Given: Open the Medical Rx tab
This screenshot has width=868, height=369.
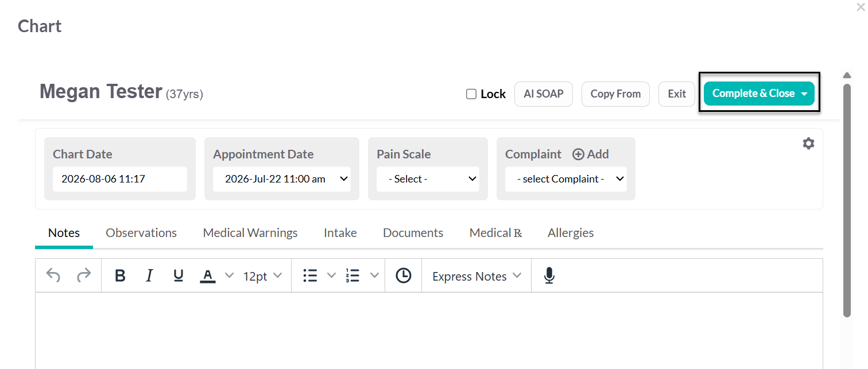Looking at the screenshot, I should (496, 233).
